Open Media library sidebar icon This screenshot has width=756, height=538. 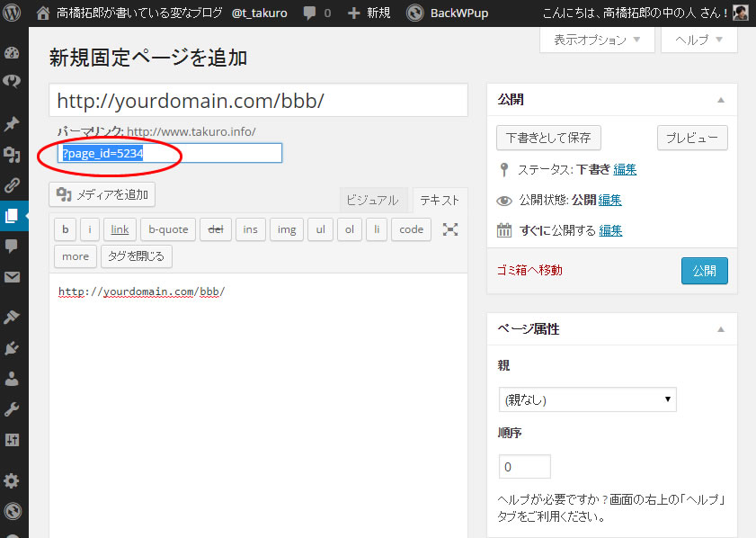[x=13, y=156]
